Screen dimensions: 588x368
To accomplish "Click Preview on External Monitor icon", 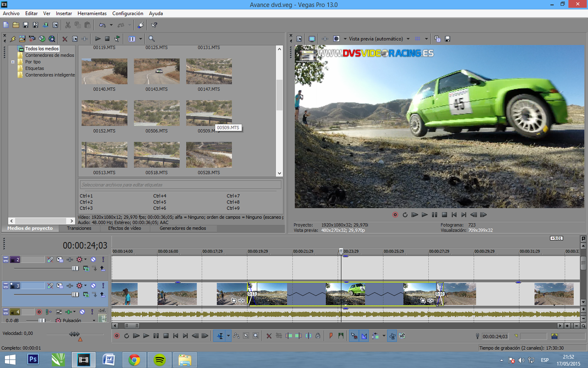I will [312, 38].
